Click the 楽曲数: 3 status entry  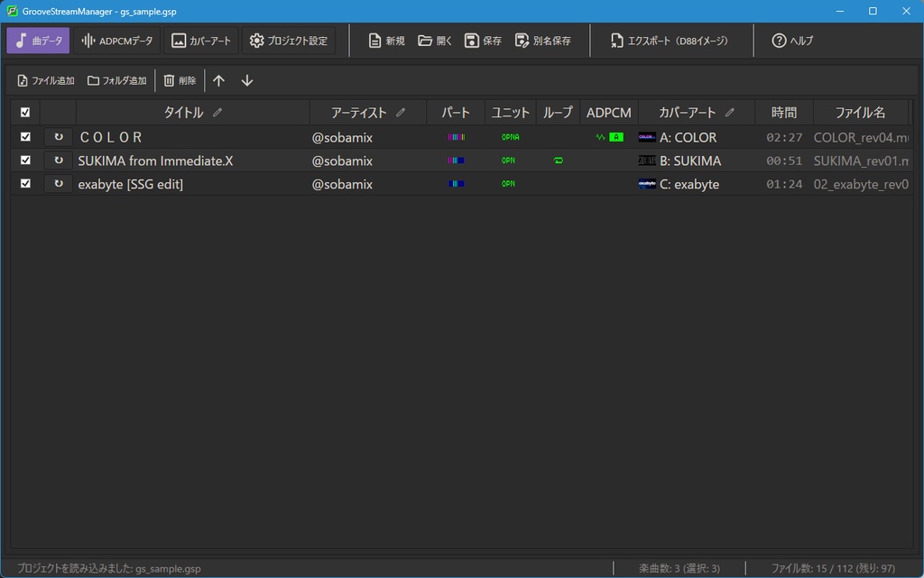(x=679, y=569)
